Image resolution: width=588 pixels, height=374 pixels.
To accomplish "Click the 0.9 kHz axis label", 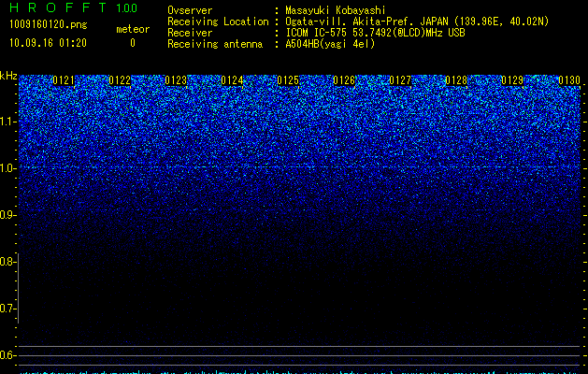I will point(7,215).
